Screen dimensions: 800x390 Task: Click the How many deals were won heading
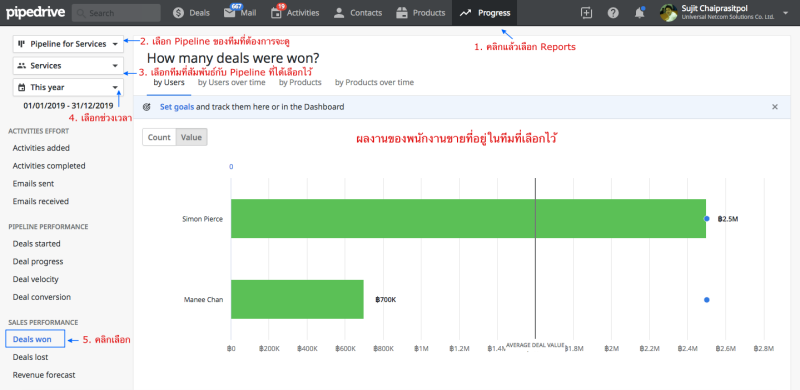tap(233, 58)
